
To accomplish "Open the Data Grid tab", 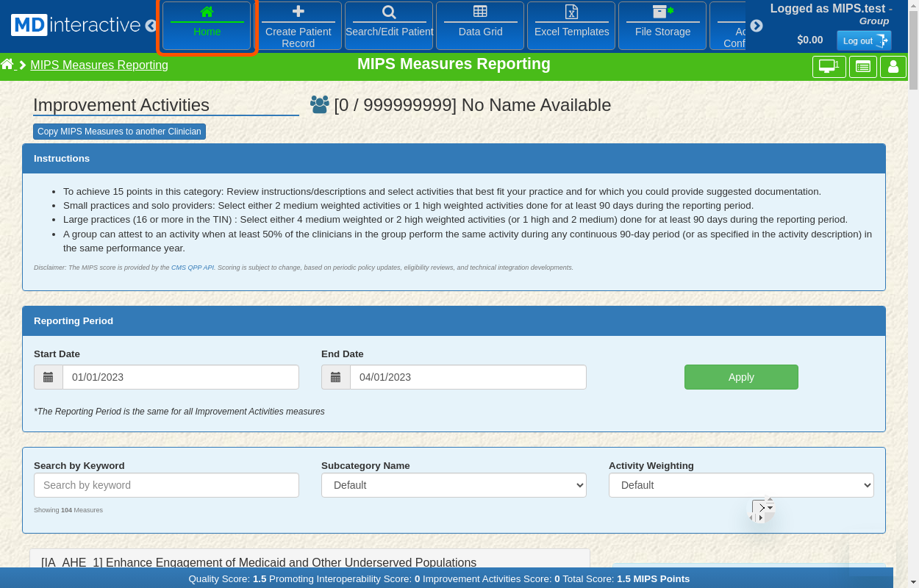I will click(480, 26).
